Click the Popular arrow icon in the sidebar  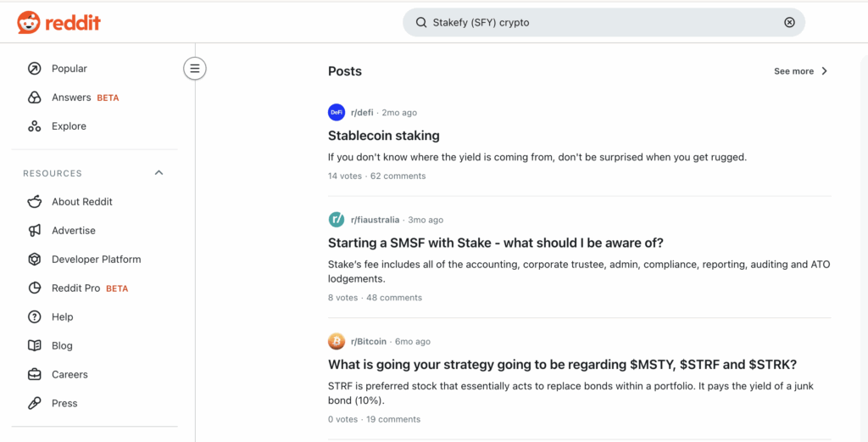35,69
